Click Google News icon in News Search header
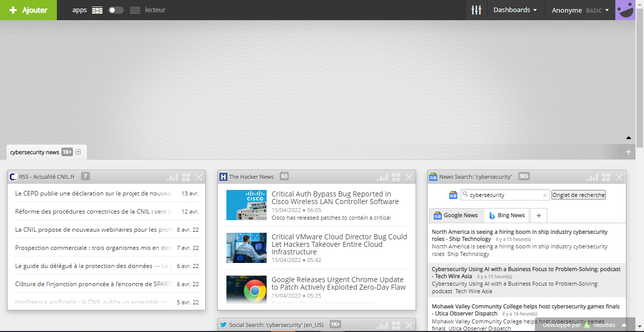The image size is (644, 332). pos(433,177)
